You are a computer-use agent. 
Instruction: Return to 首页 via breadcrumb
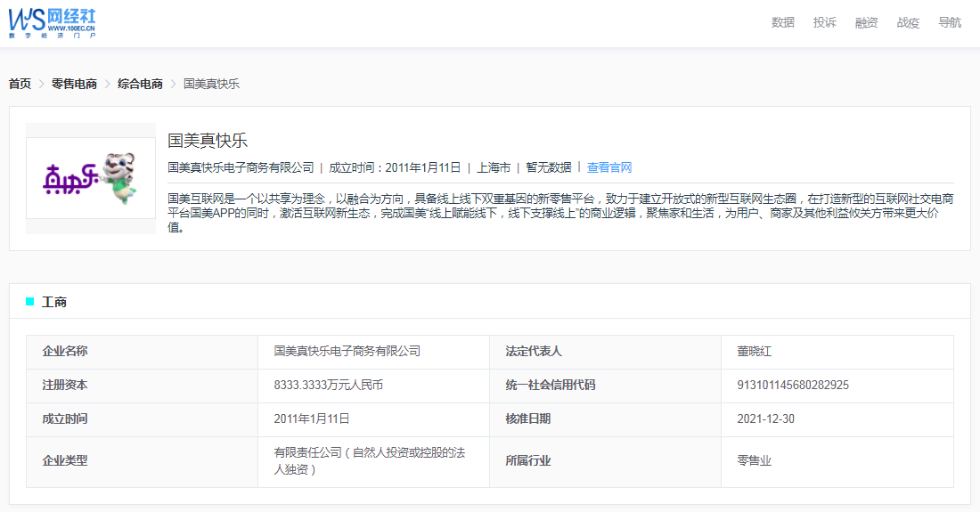coord(20,84)
